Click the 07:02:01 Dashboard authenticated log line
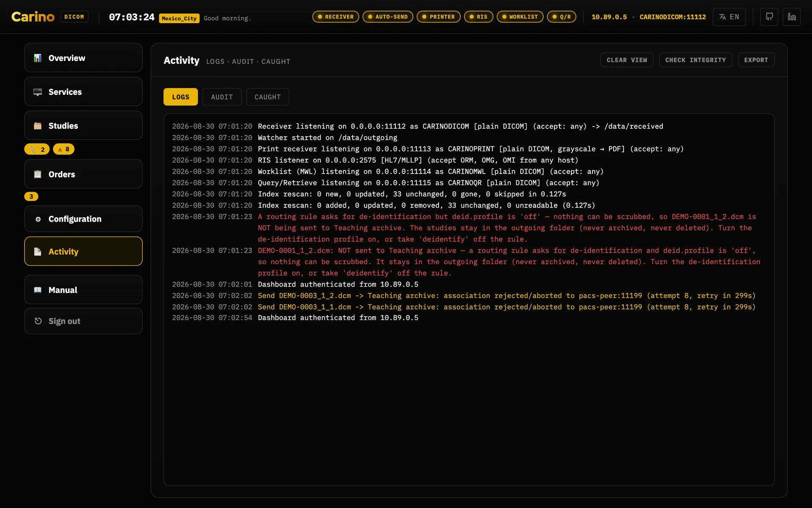The width and height of the screenshot is (812, 508). [338, 284]
